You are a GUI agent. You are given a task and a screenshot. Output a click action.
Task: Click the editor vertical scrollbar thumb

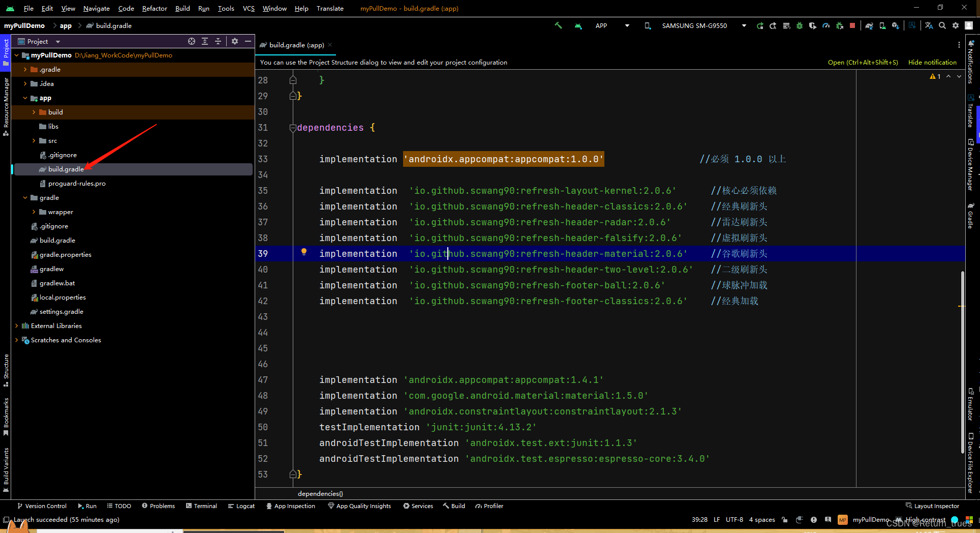963,362
